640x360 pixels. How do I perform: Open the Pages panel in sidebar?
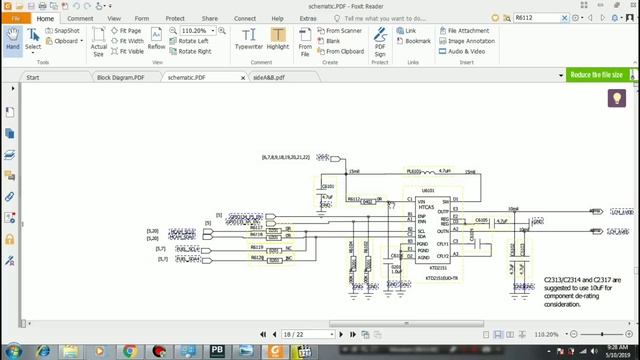click(x=10, y=133)
